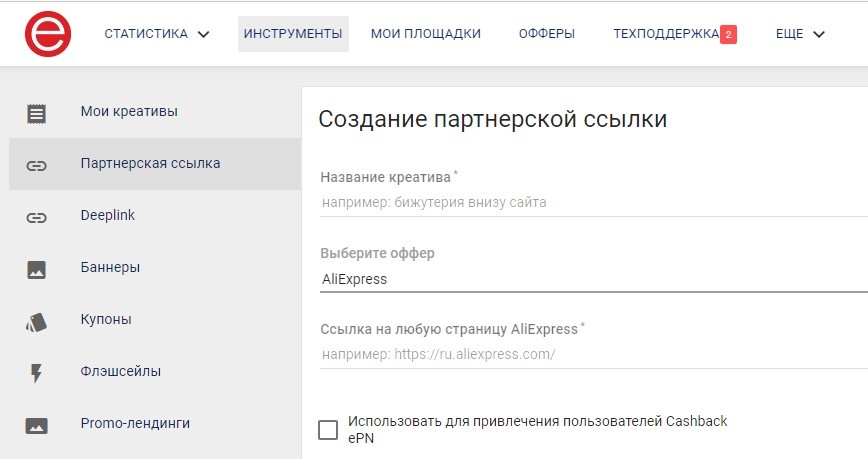Select Мои креативы in sidebar
The height and width of the screenshot is (459, 868).
(155, 112)
